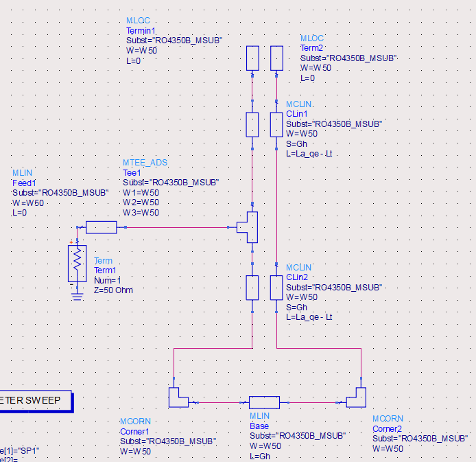
Task: Select the right CLin1 coupled-line rectangle
Action: coord(276,124)
